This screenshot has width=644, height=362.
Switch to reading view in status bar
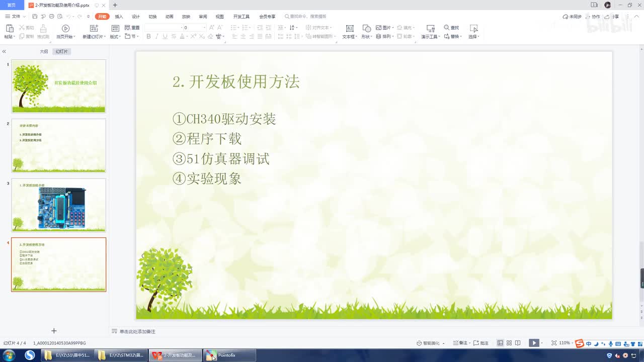[x=518, y=343]
